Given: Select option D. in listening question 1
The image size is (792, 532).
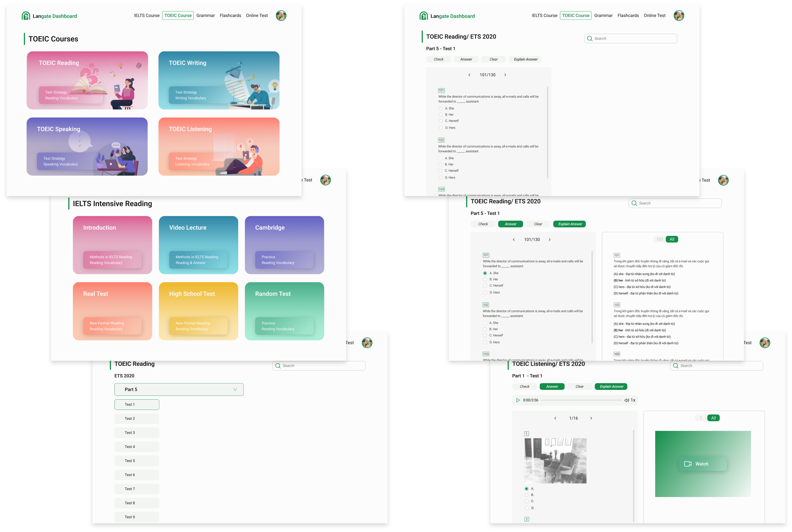Looking at the screenshot, I should tap(526, 508).
